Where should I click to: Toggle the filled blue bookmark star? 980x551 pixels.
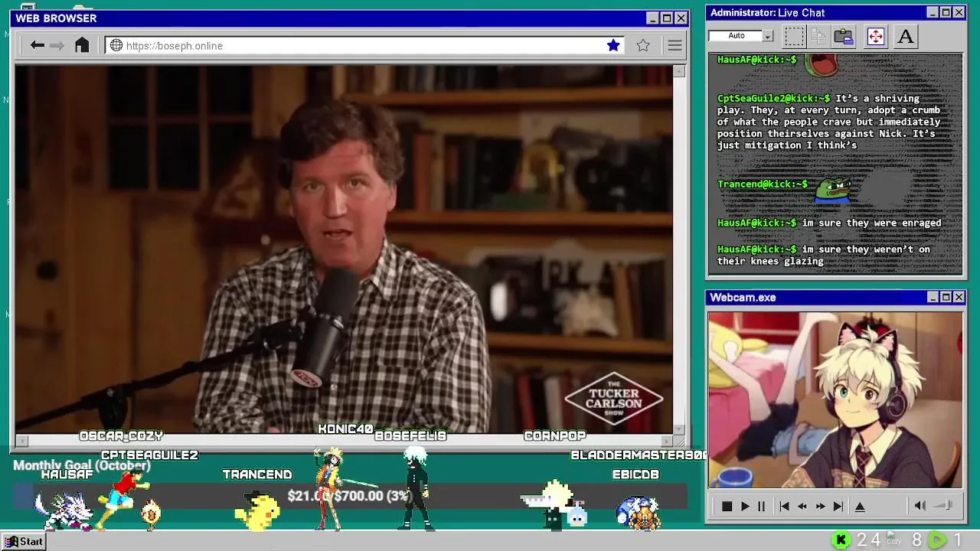tap(613, 45)
